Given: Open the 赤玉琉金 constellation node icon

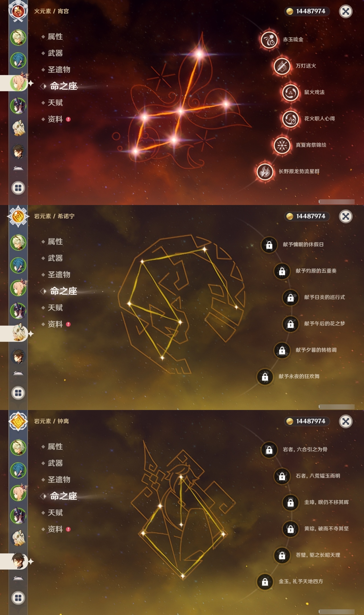Looking at the screenshot, I should (269, 40).
